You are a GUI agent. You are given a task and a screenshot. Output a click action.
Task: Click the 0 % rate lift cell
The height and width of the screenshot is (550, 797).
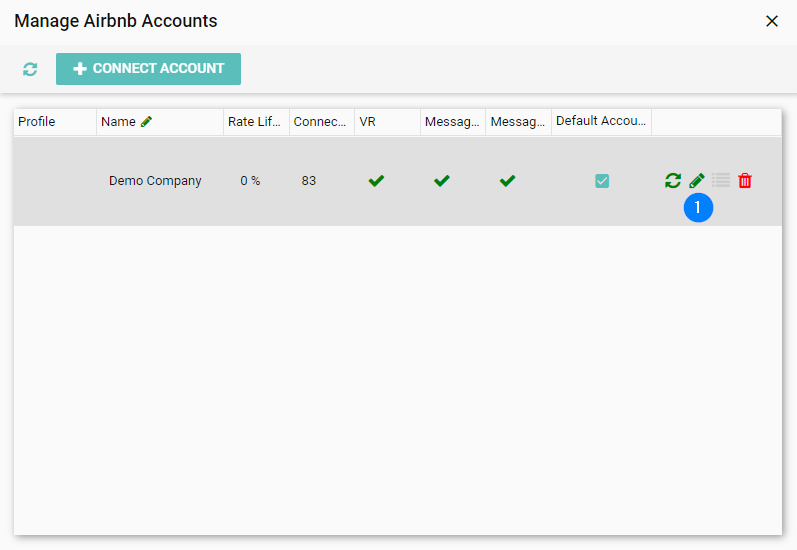click(250, 181)
